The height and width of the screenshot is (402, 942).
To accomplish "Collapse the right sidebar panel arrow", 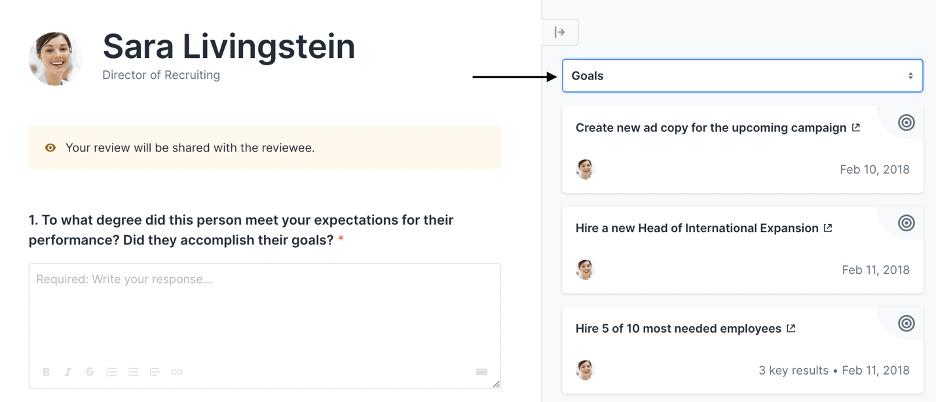I will pyautogui.click(x=560, y=32).
